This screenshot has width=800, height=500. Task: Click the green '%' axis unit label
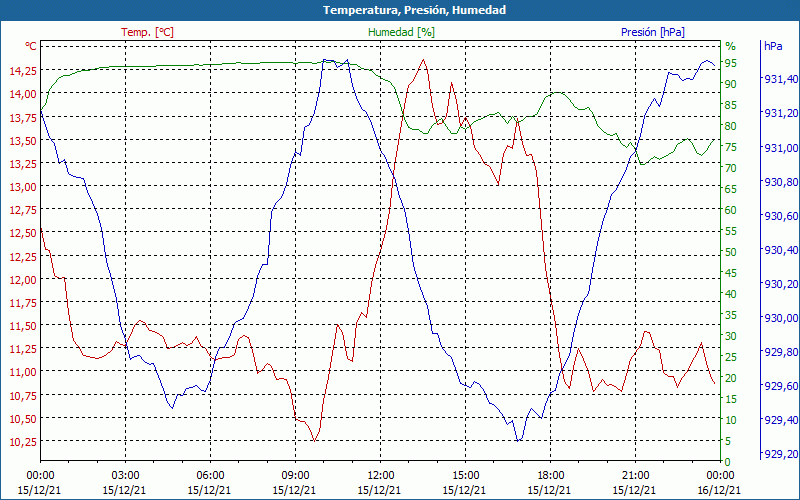(x=731, y=46)
